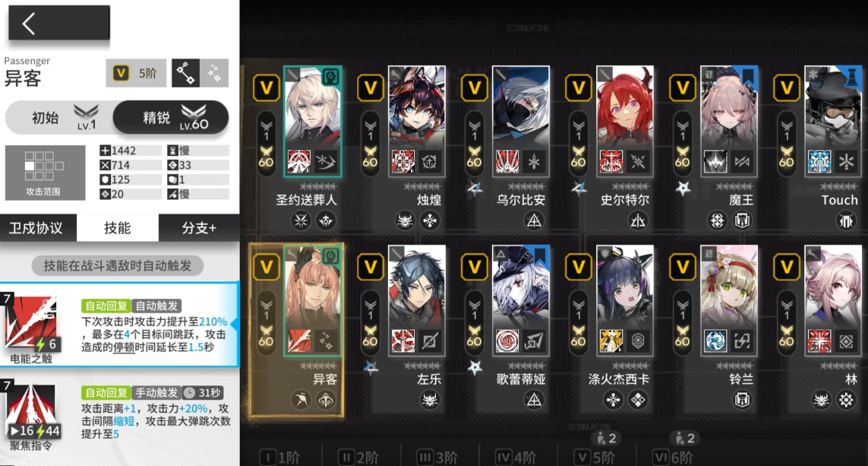Click the attack range grid icon
The width and height of the screenshot is (868, 466).
pyautogui.click(x=45, y=173)
